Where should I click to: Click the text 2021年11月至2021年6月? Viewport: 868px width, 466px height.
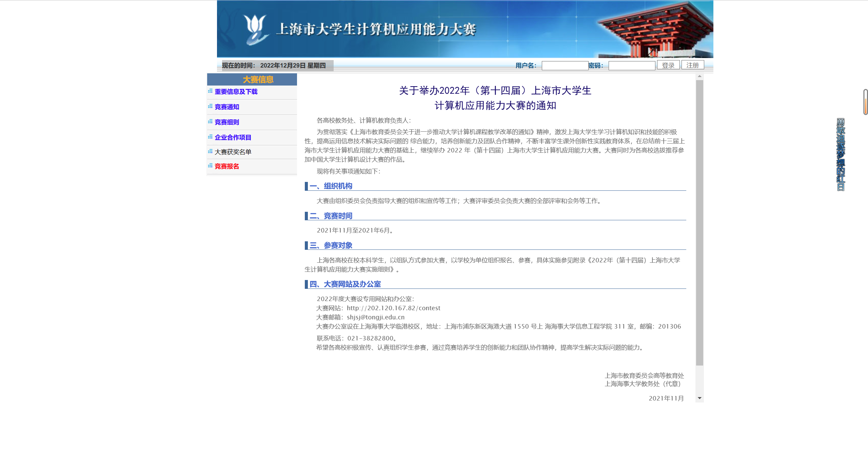353,230
